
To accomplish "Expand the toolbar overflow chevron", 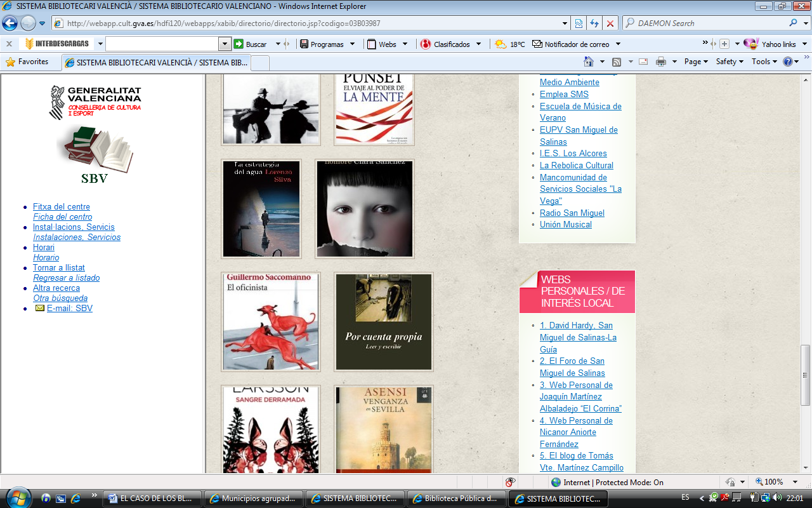I will (705, 44).
